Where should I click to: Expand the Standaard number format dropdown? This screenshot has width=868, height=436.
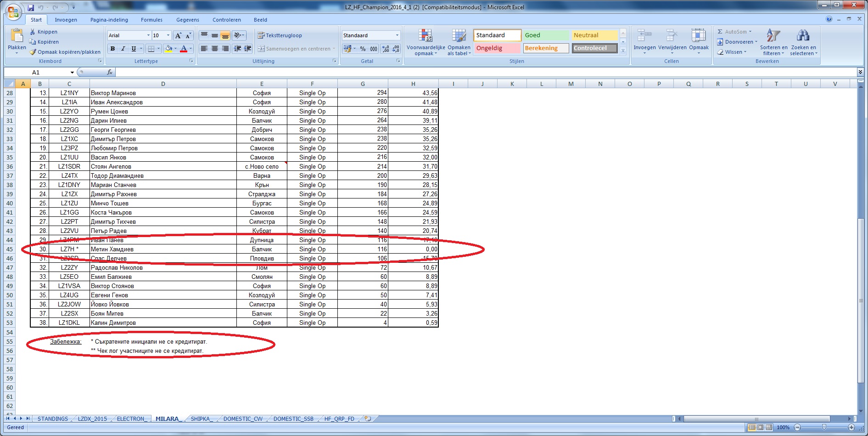pyautogui.click(x=397, y=35)
